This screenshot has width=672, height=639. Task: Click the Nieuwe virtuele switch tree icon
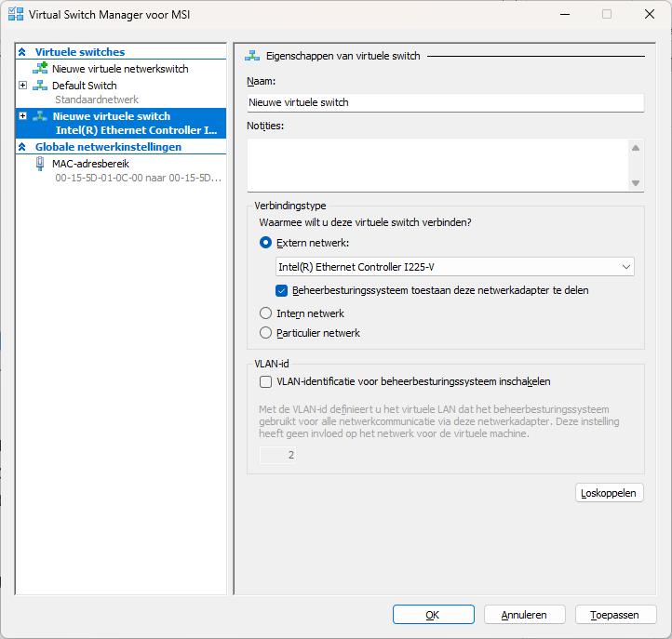(40, 116)
